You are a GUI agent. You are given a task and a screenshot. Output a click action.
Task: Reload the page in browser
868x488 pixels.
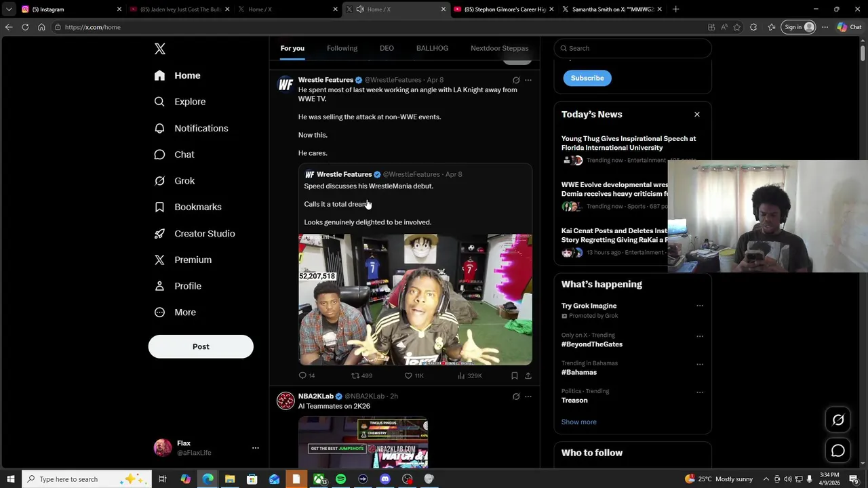25,27
